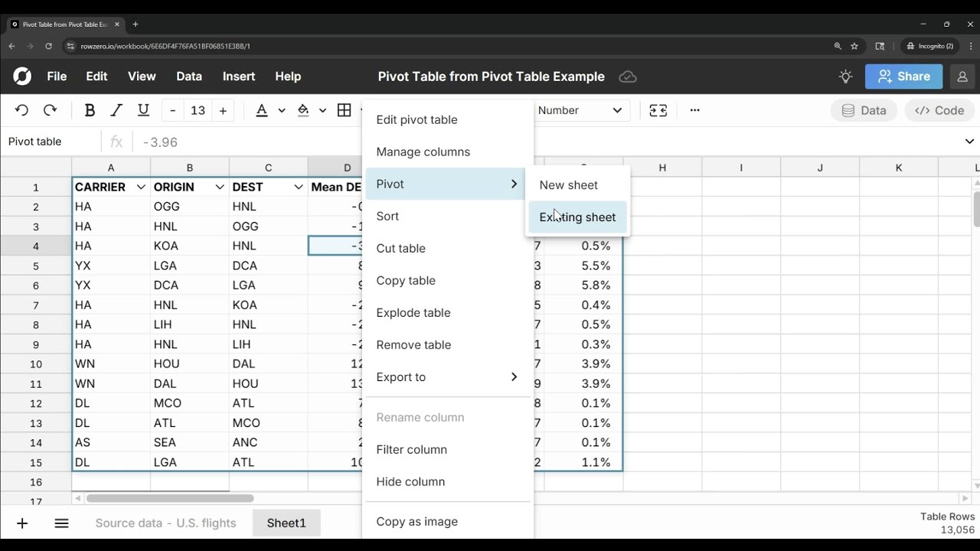Click the merge cells icon
This screenshot has height=551, width=980.
[658, 110]
